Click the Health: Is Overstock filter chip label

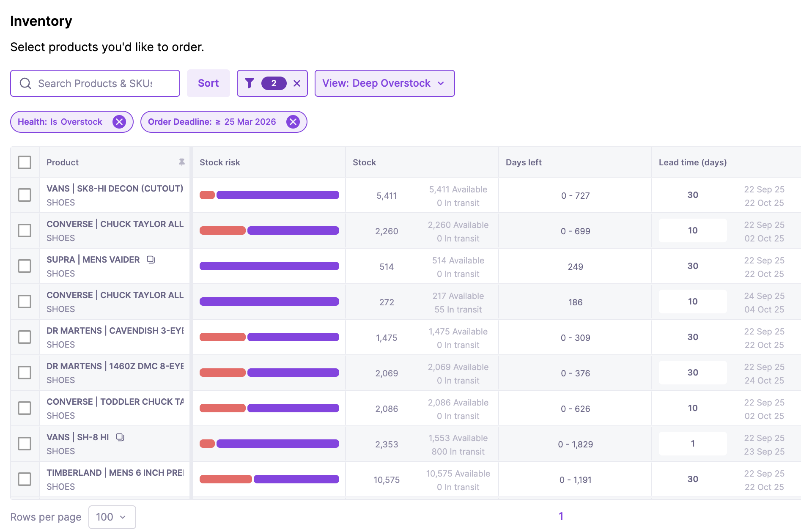pyautogui.click(x=60, y=122)
